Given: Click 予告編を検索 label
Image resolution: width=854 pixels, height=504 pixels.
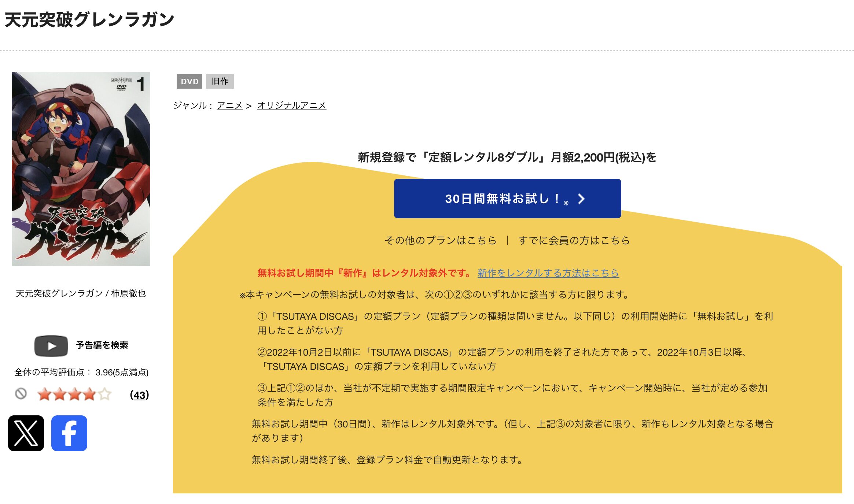Looking at the screenshot, I should click(x=102, y=345).
